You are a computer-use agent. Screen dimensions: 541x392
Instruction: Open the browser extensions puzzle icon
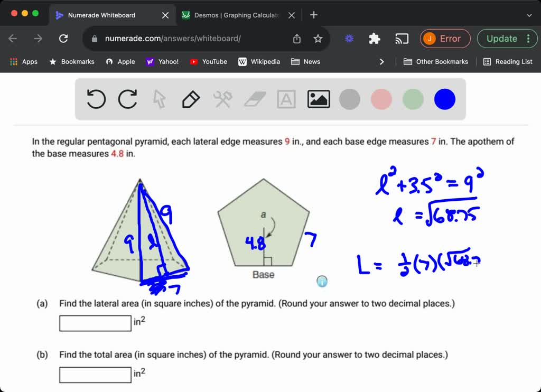click(374, 39)
